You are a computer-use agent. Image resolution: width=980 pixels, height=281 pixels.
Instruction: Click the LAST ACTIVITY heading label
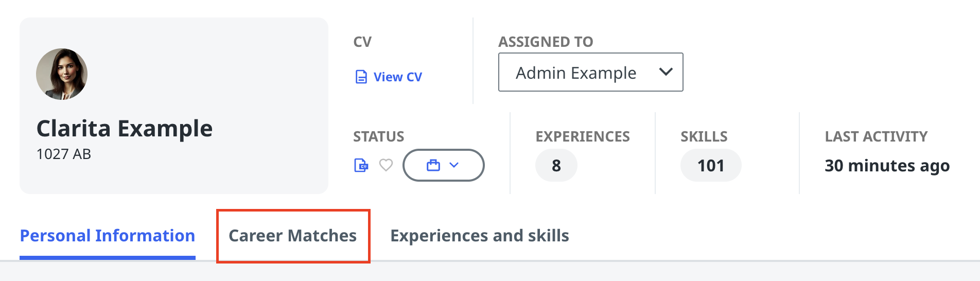[876, 136]
